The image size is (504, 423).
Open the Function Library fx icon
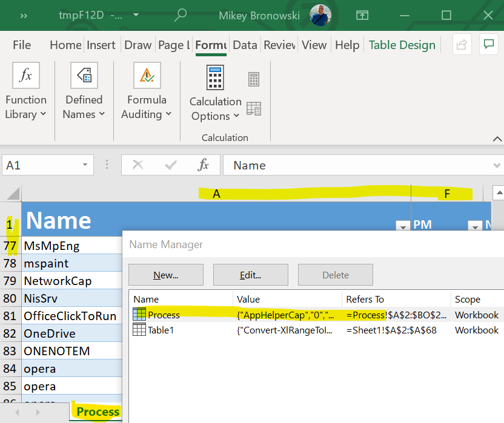[24, 76]
